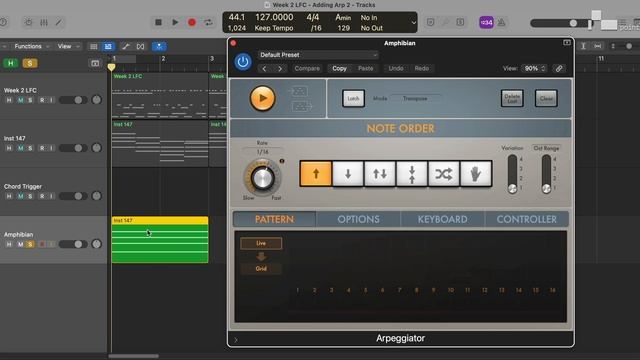Adjust the Amphibian track volume slider
The height and width of the screenshot is (360, 640).
point(73,244)
